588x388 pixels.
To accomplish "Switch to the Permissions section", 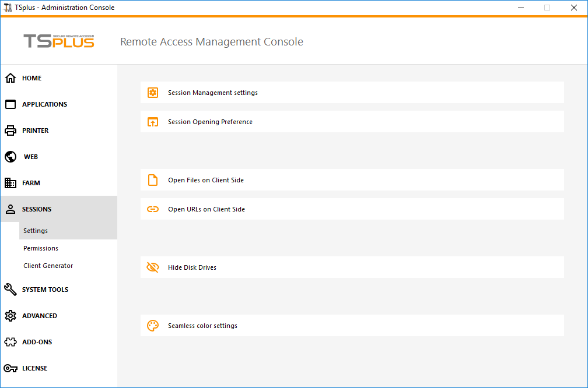I will pyautogui.click(x=40, y=248).
